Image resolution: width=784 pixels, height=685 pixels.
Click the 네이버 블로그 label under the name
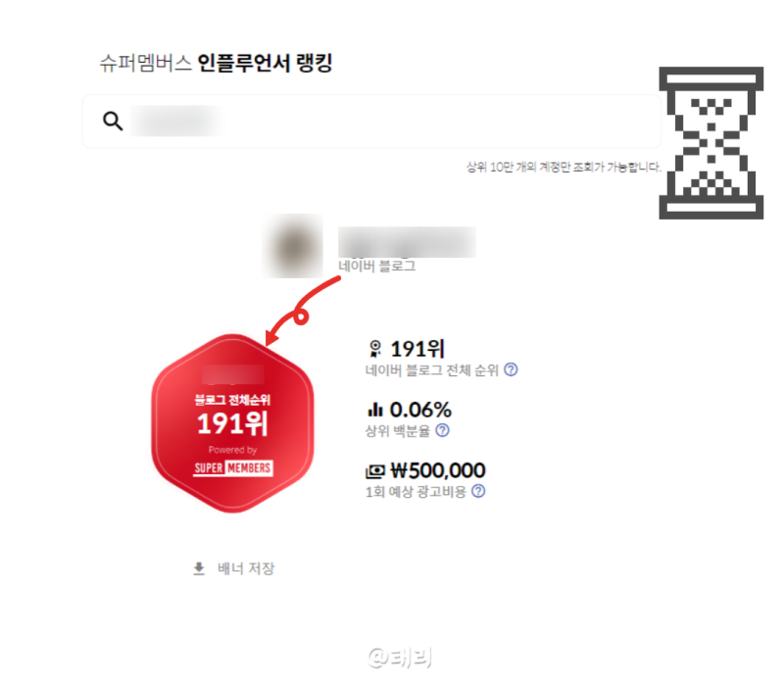377,266
